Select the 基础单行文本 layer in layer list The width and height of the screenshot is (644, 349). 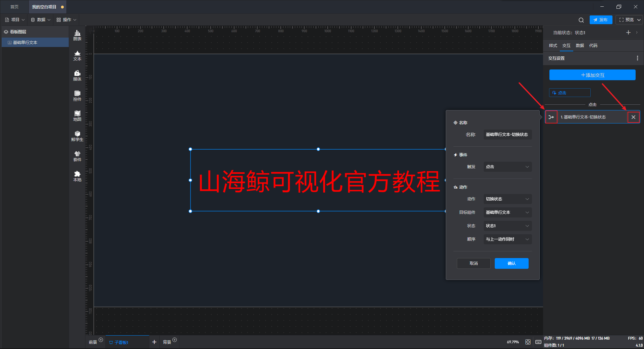pyautogui.click(x=35, y=43)
